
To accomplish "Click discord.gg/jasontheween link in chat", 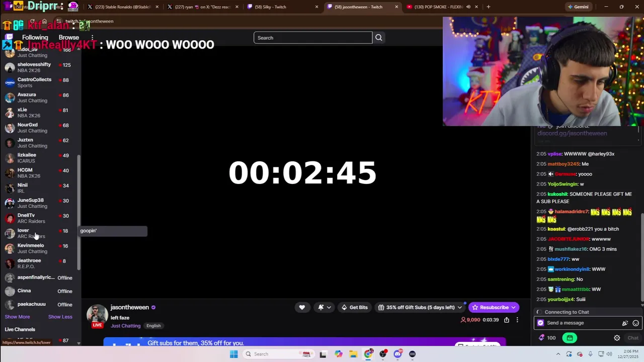I will pyautogui.click(x=572, y=133).
